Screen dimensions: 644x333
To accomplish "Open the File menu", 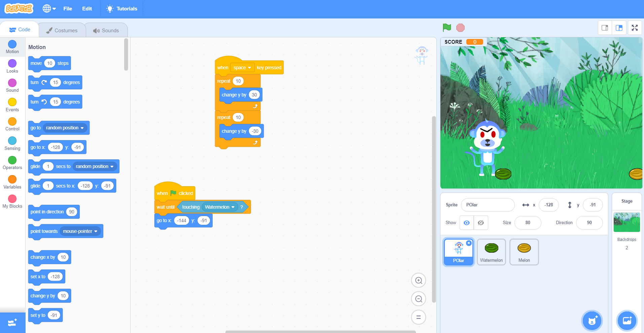I will tap(68, 9).
